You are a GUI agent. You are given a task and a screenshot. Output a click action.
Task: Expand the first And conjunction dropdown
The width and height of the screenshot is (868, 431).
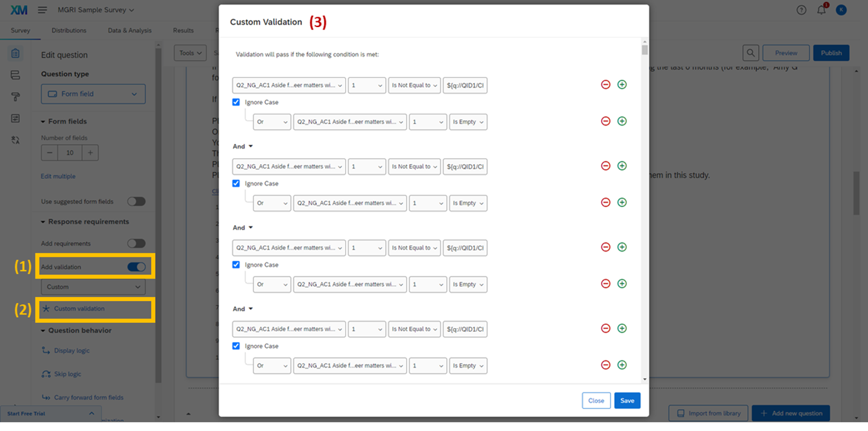click(241, 146)
